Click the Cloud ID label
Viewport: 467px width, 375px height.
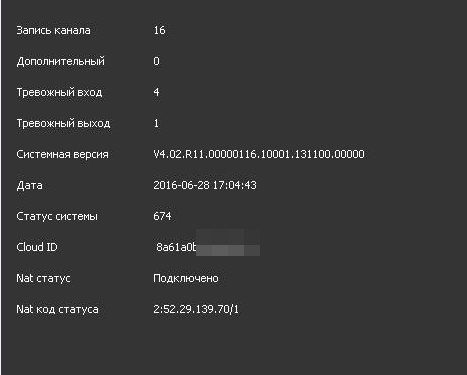coord(37,247)
